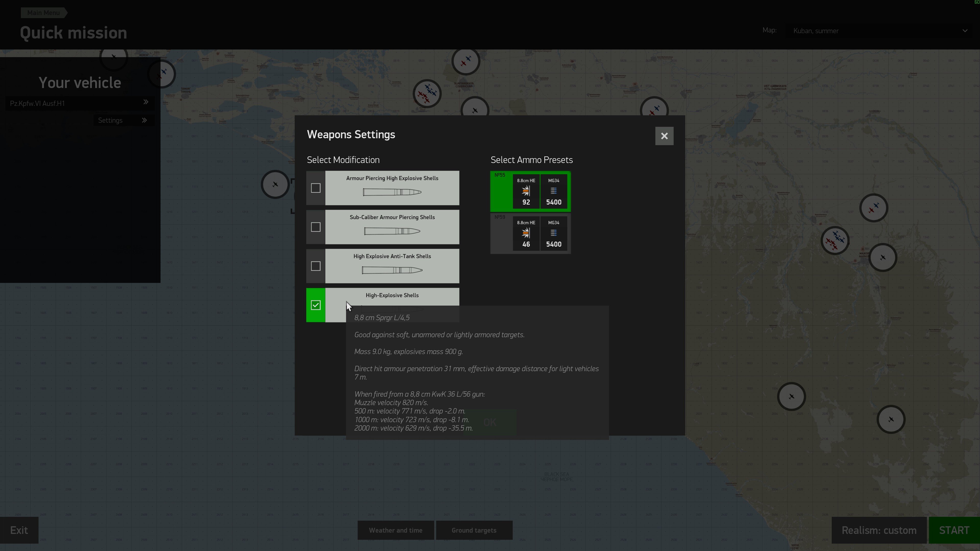Click the MG34 ammo icon in preset №59

[x=554, y=233]
